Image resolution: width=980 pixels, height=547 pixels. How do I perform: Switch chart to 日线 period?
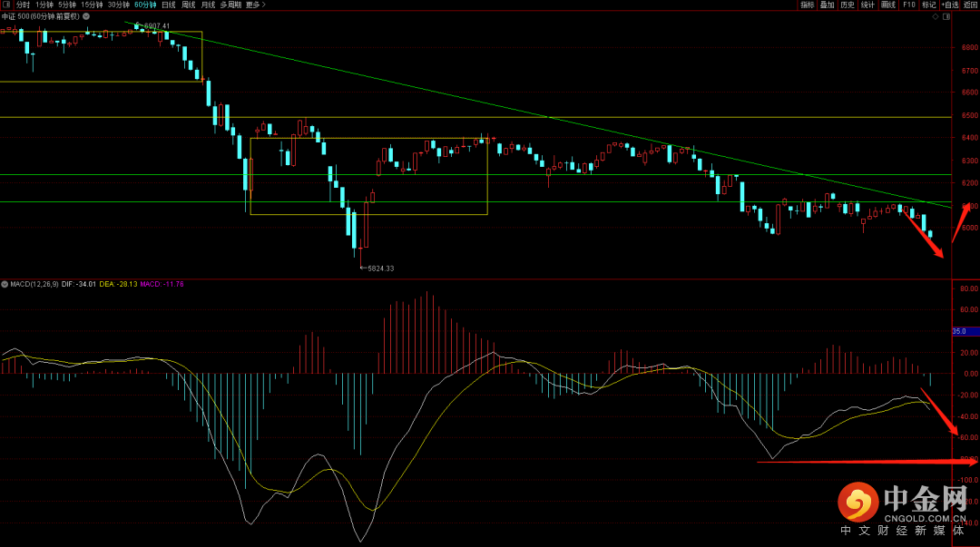click(168, 5)
